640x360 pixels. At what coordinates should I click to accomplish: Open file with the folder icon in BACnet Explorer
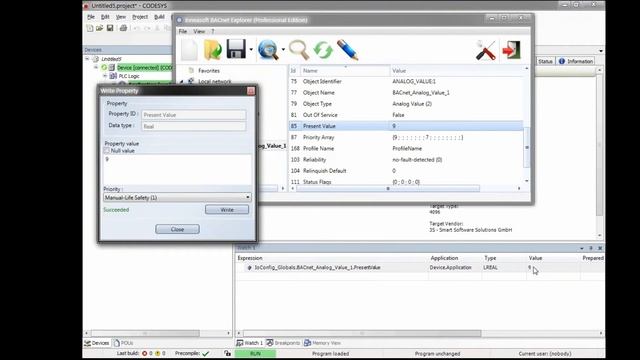click(x=213, y=50)
